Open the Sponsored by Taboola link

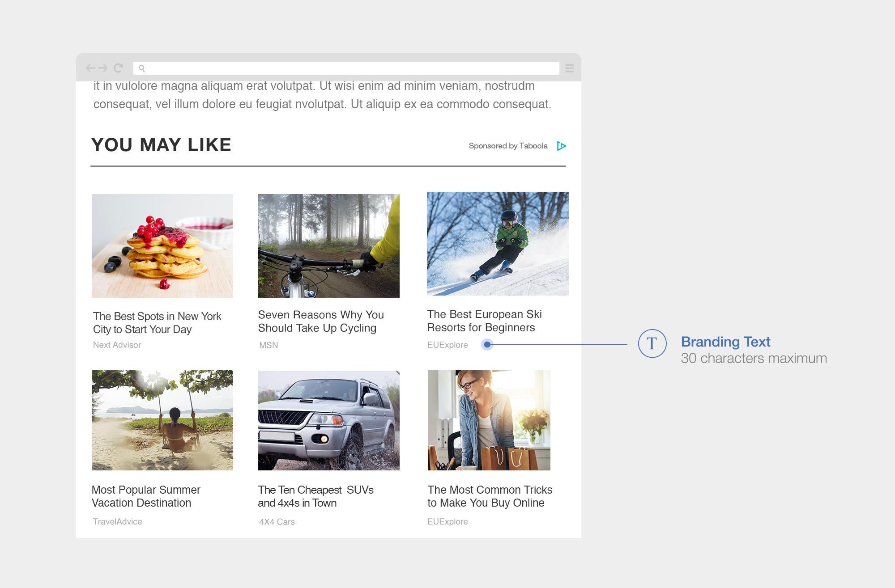(508, 146)
